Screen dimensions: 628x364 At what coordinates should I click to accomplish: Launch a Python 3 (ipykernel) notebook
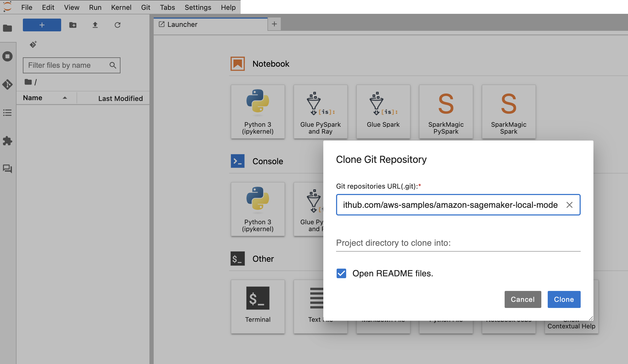(x=257, y=112)
